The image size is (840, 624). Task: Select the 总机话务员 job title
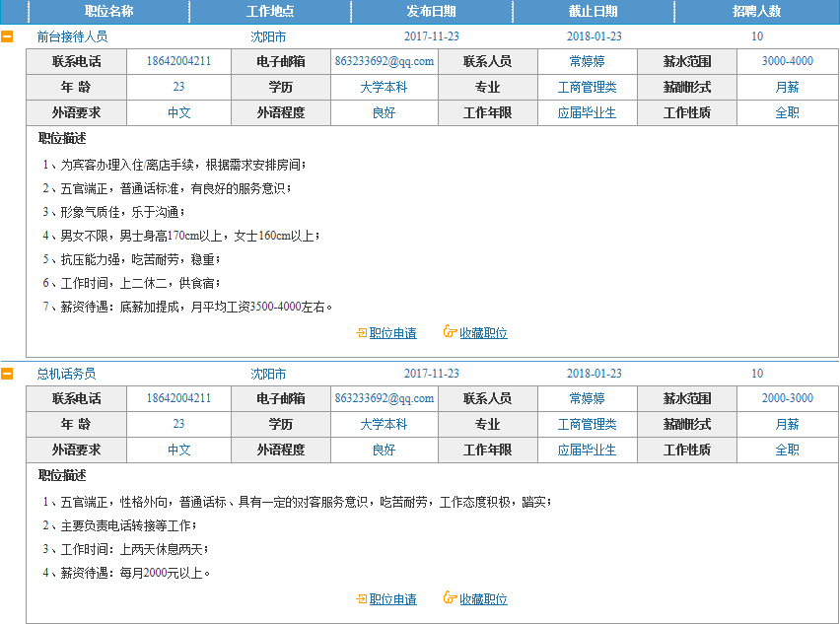click(x=66, y=374)
